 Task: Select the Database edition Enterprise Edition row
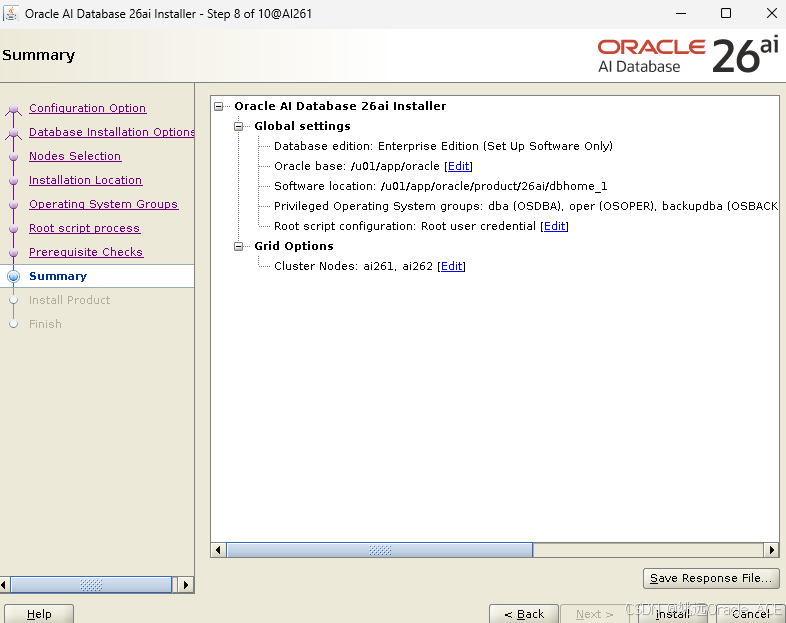(x=443, y=146)
